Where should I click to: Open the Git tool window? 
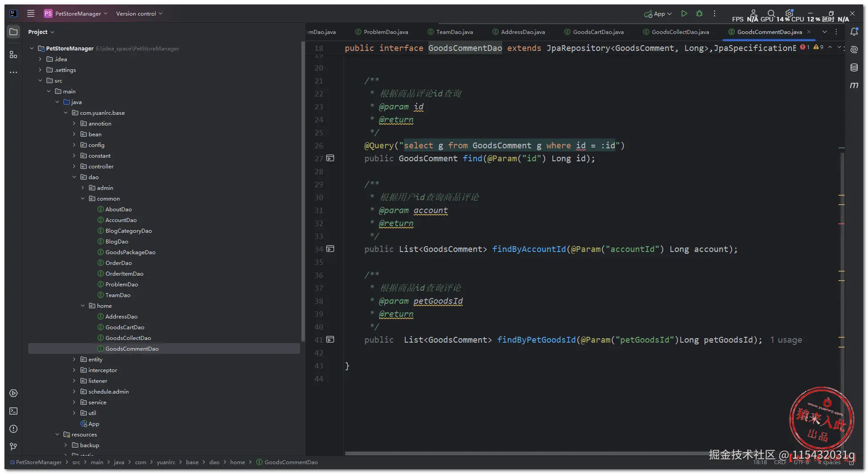point(13,447)
